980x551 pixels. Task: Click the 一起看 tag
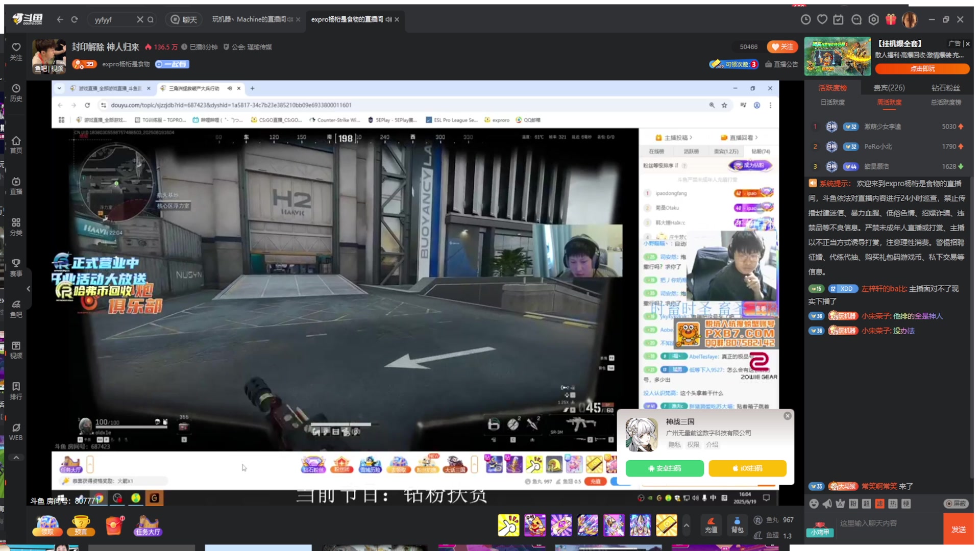point(172,64)
